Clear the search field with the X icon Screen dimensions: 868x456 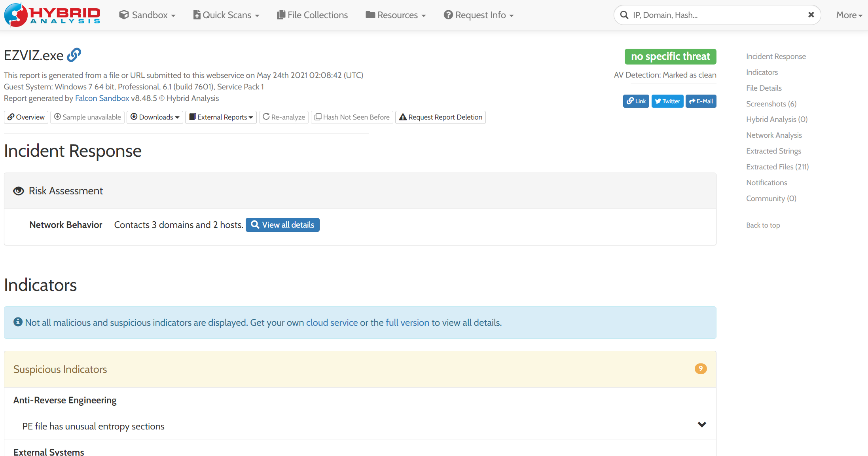click(x=811, y=15)
